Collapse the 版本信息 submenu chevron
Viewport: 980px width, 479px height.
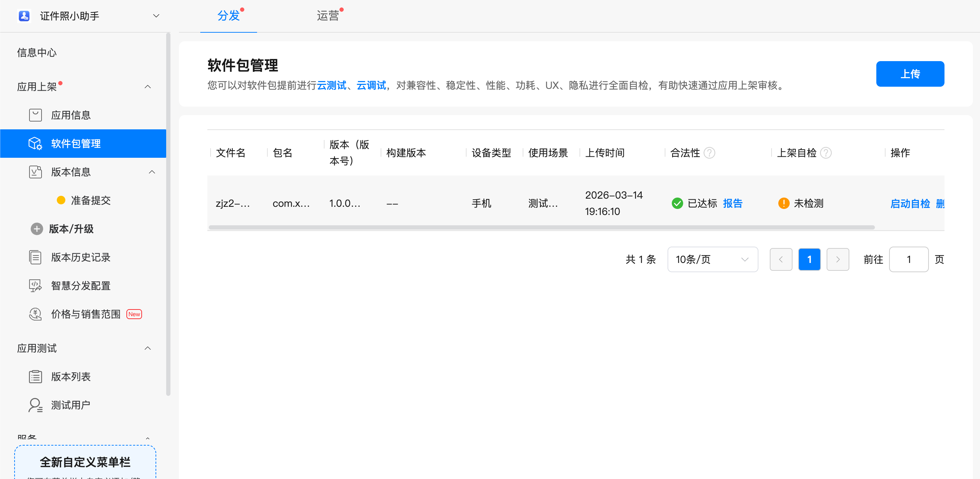point(152,172)
